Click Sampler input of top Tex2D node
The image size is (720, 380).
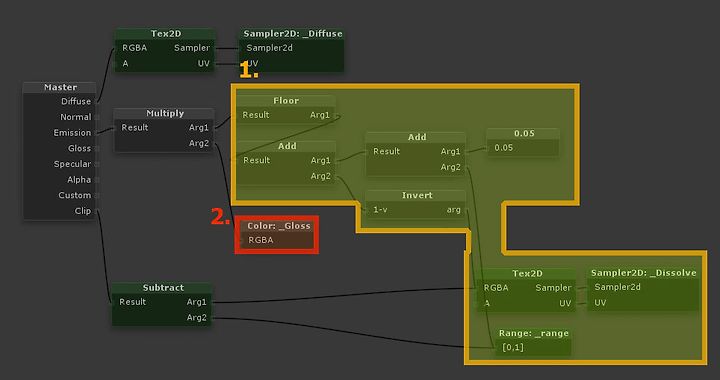[192, 48]
